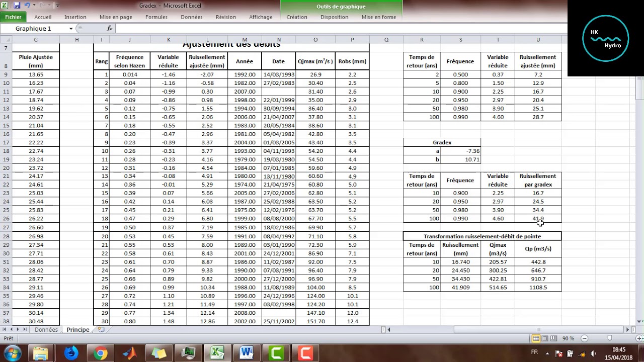Viewport: 644px width, 362px height.
Task: Open Google Chrome from the taskbar
Action: (x=100, y=353)
